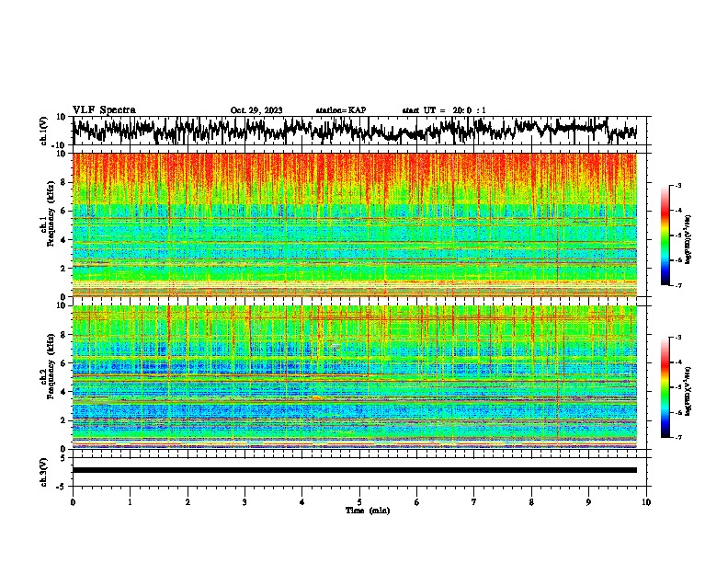
Task: Click the "VLF Spectra" title text
Action: (104, 110)
